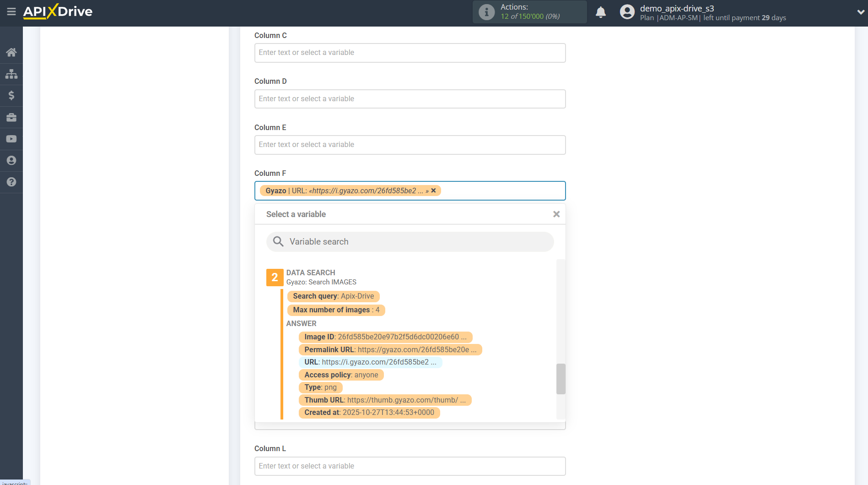Screen dimensions: 868x485
Task: Select the connections hierarchy icon in sidebar
Action: [x=11, y=74]
